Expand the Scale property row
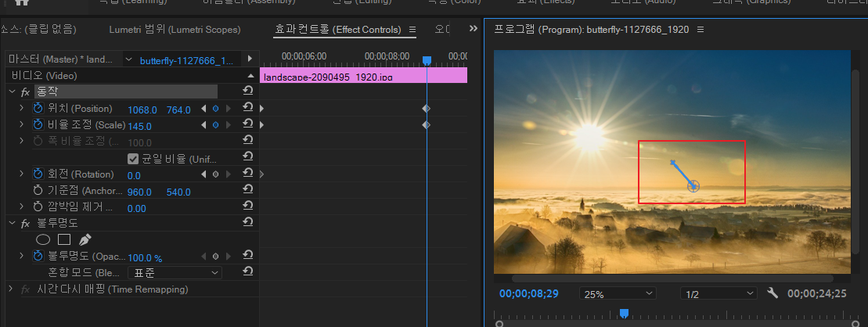 (22, 125)
